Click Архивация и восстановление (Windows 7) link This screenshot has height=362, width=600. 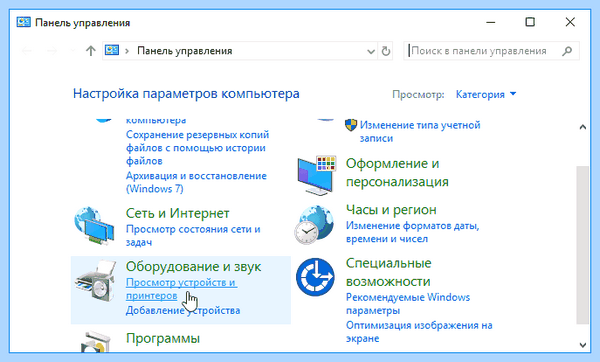tap(196, 182)
